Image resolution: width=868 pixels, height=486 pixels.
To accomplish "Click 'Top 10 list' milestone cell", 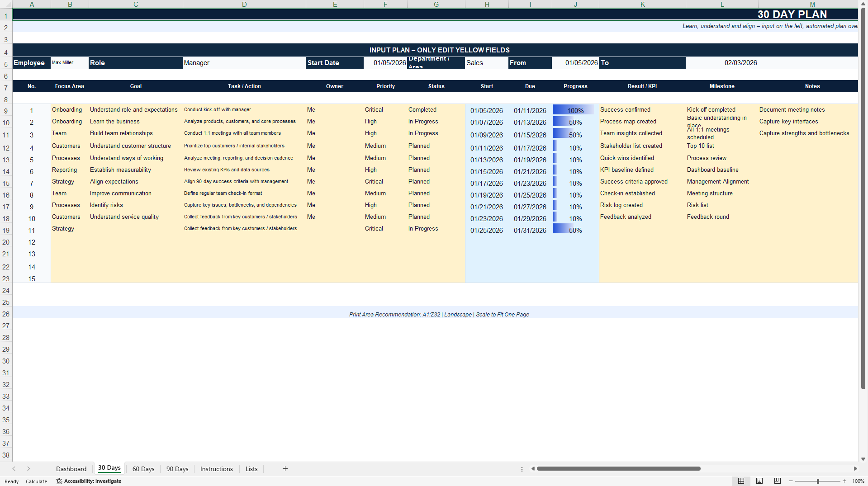I will pos(722,146).
